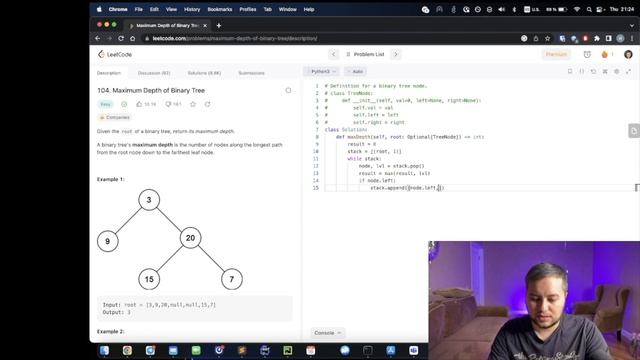Open Finder from the Dock

[x=104, y=350]
